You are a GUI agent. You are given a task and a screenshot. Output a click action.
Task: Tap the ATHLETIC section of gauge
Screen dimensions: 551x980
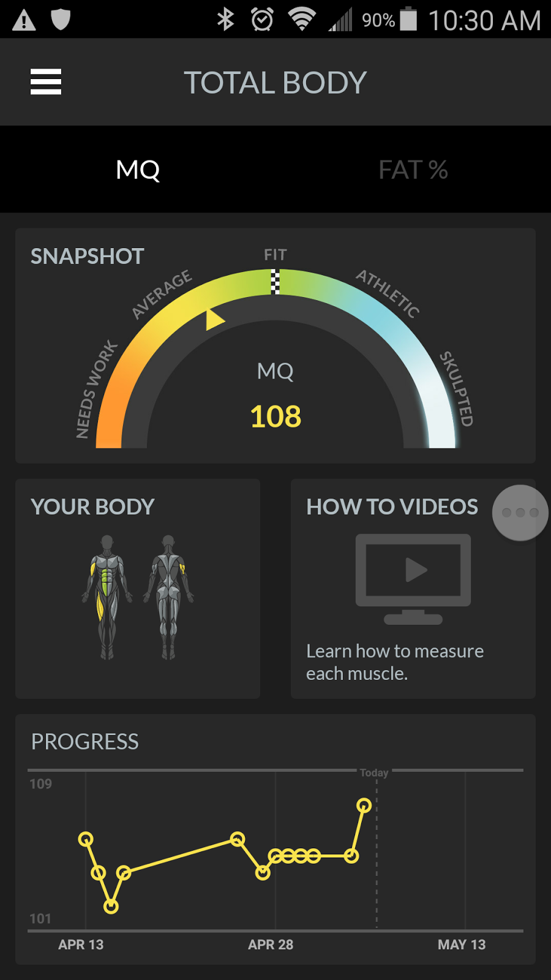point(388,294)
